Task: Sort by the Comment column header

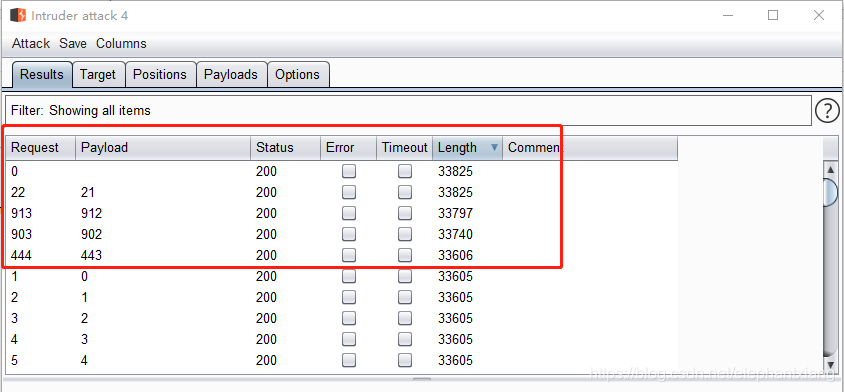Action: (x=589, y=148)
